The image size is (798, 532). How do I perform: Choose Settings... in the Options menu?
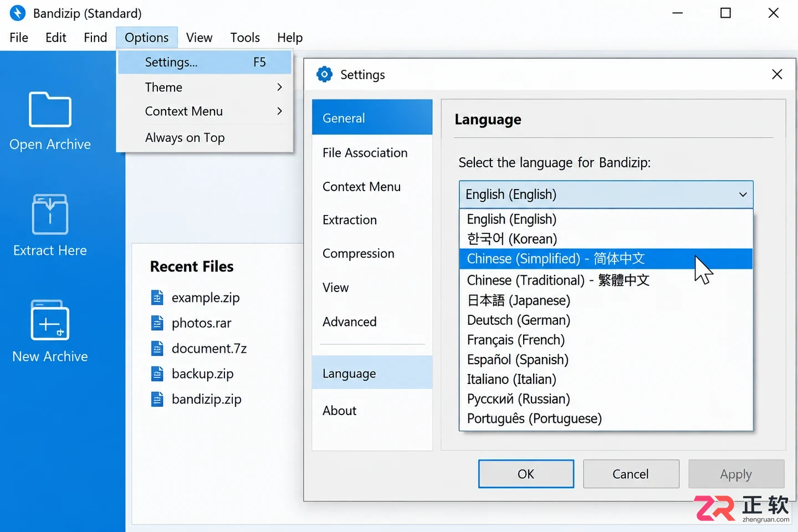pyautogui.click(x=204, y=62)
